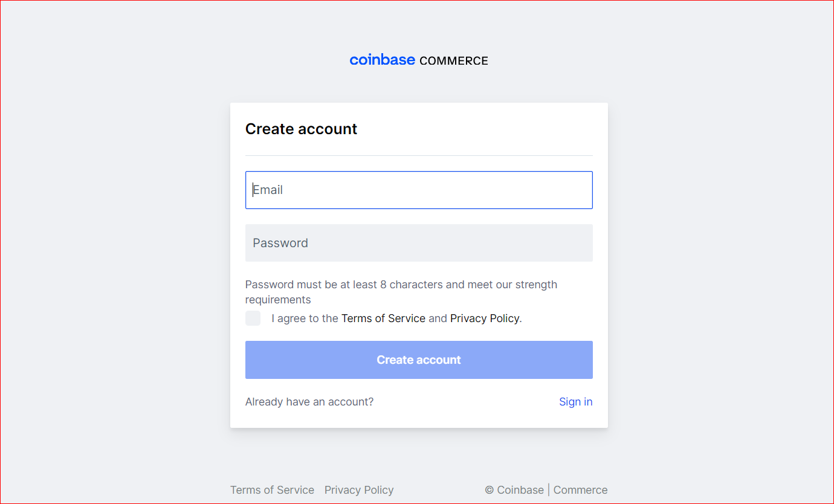Click the Coinbase link in footer
Image resolution: width=834 pixels, height=504 pixels.
[x=520, y=490]
